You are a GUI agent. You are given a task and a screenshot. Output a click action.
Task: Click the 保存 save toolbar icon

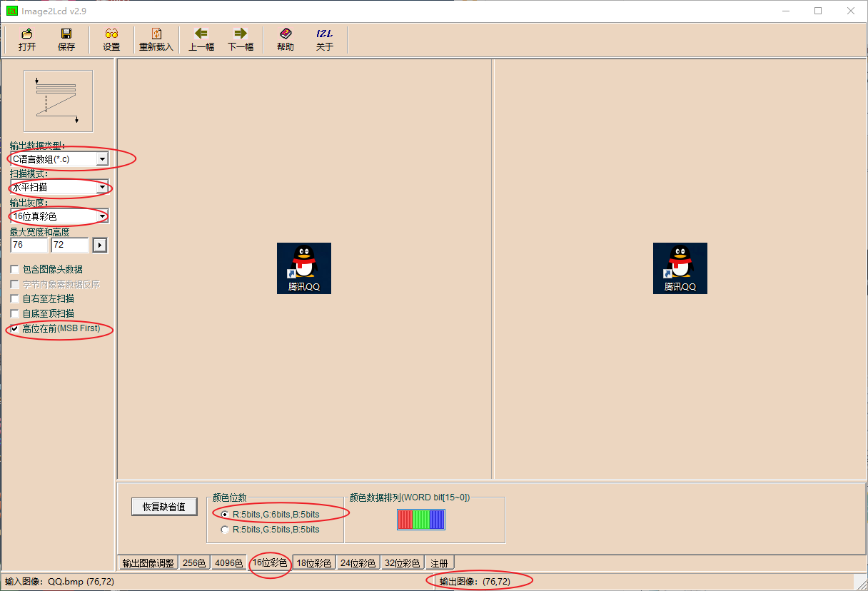pos(66,40)
